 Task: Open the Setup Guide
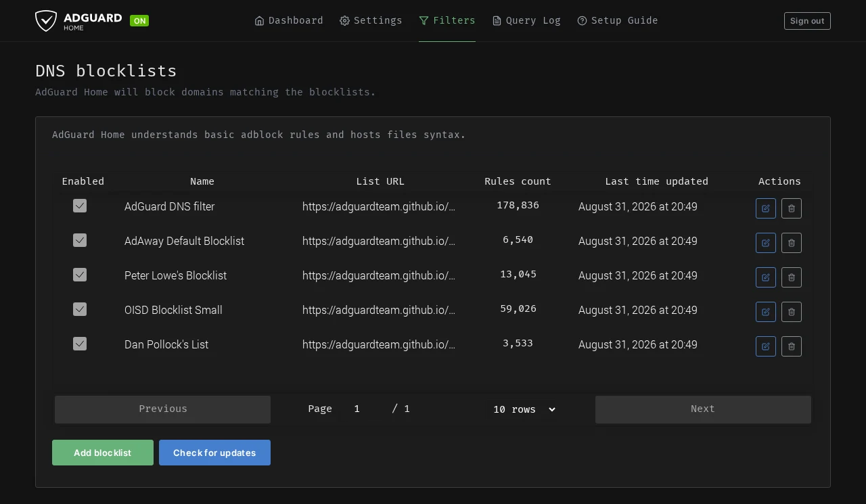point(618,20)
